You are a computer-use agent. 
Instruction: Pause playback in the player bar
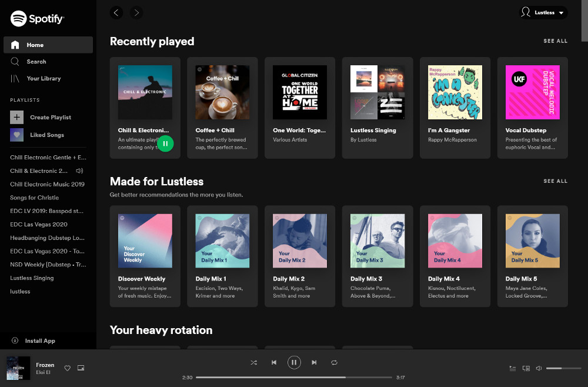(x=294, y=363)
